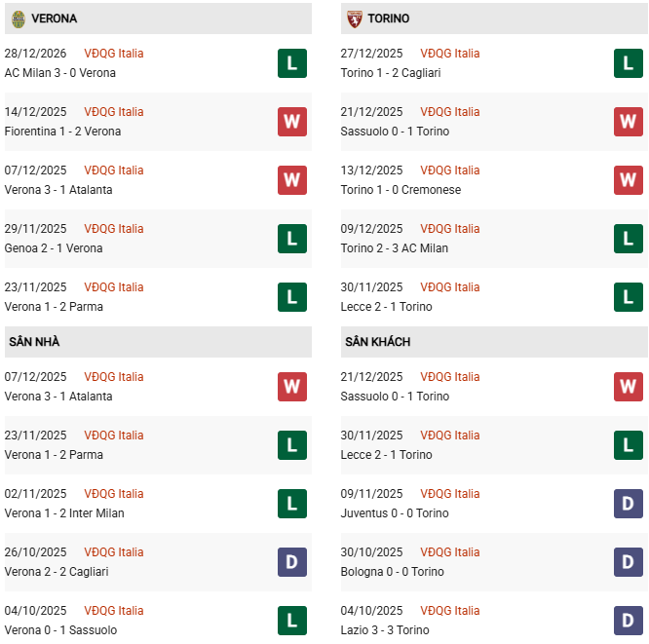Viewport: 649px width, 644px height.
Task: Open the VĐQG Italia link dated 28/12/2026
Action: (114, 54)
